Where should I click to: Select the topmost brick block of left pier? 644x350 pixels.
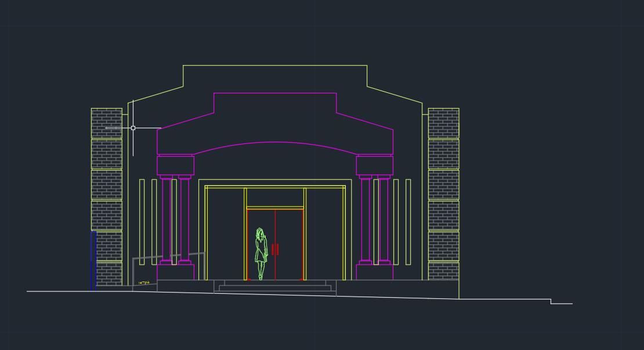tap(107, 123)
